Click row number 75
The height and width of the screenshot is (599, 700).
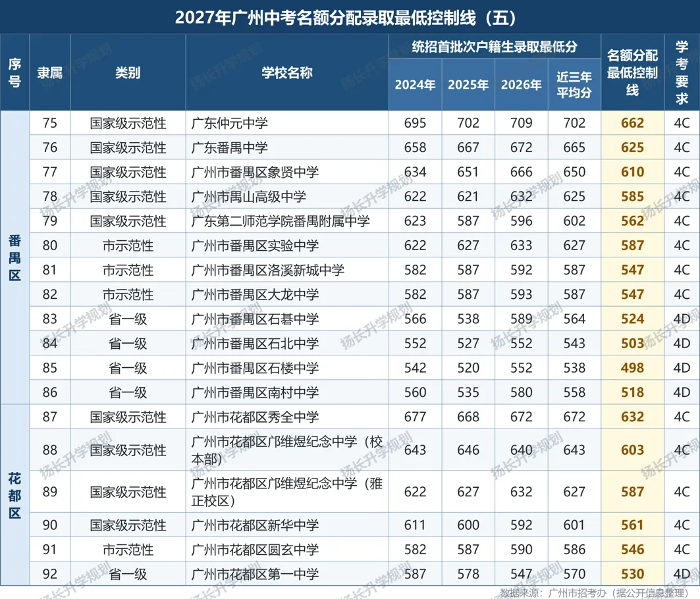49,123
